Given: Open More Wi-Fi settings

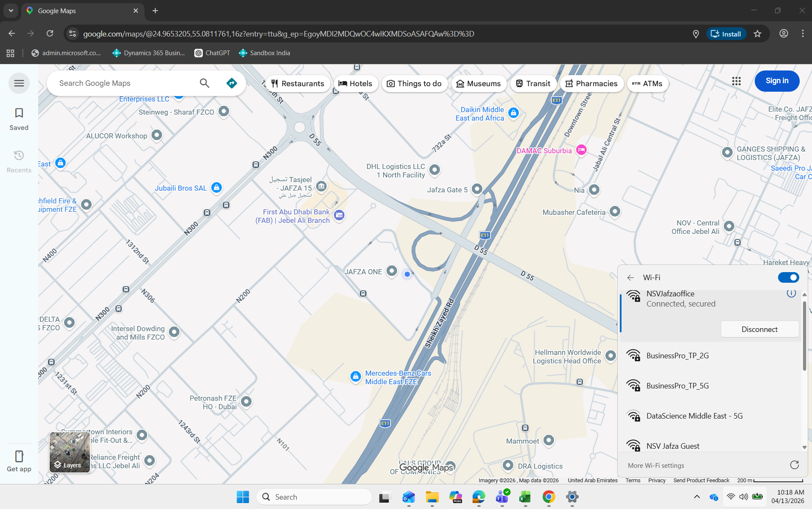Looking at the screenshot, I should tap(656, 465).
